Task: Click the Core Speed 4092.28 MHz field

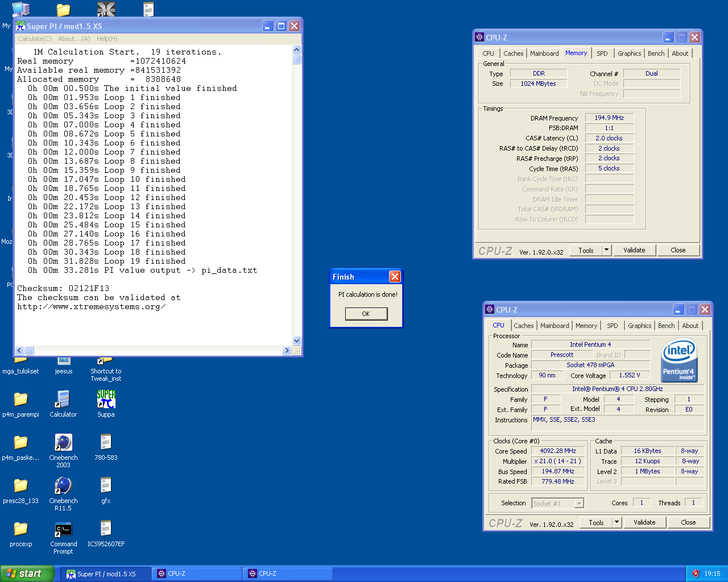Action: 558,451
